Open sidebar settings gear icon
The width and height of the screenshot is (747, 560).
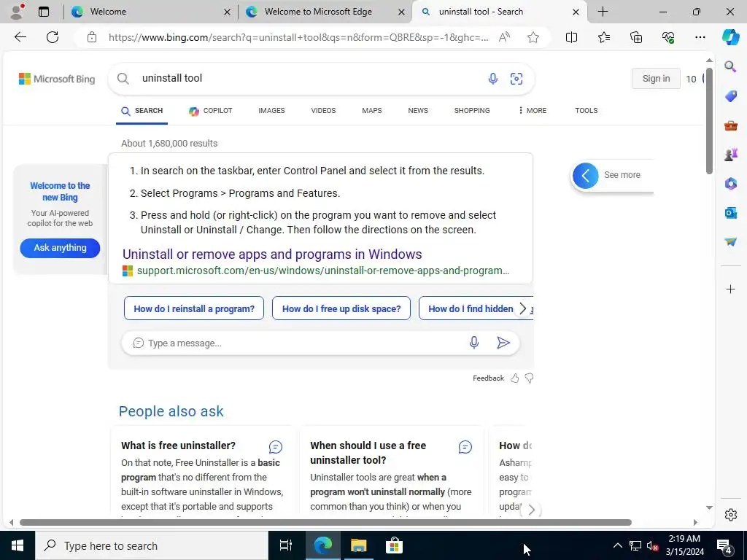pyautogui.click(x=730, y=515)
